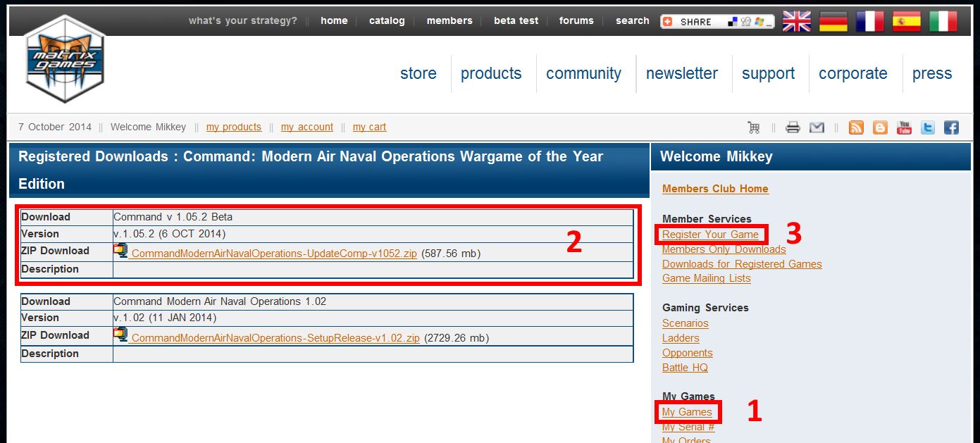Open the my cart link

tap(369, 127)
